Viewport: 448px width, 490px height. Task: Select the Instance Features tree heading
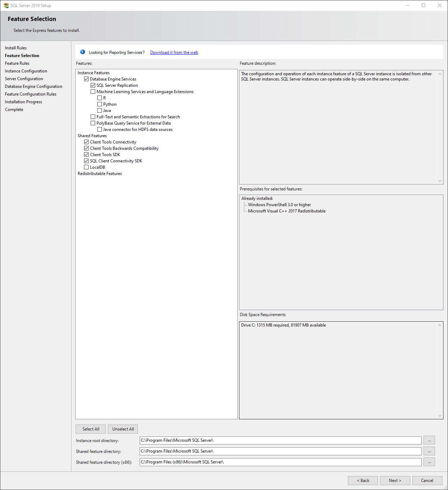click(x=93, y=73)
